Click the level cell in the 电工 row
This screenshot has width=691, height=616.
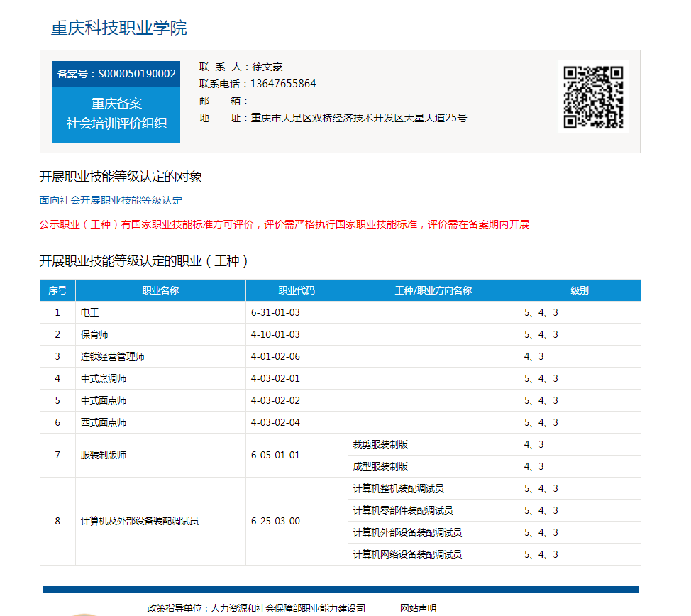580,313
